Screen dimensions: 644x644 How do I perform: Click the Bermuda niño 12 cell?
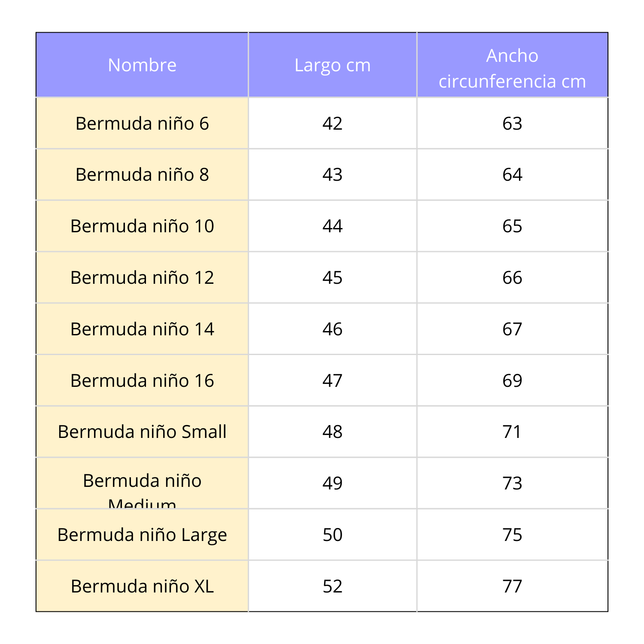[x=142, y=278]
